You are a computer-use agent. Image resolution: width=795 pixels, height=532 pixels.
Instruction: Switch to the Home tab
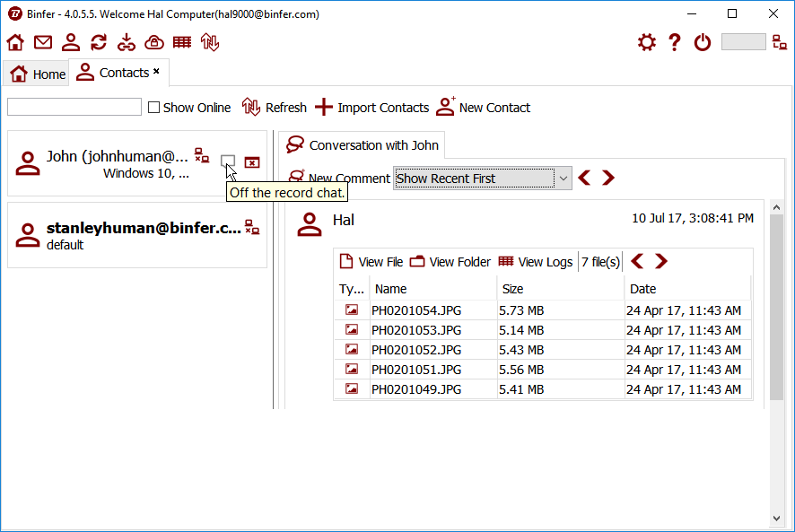point(37,74)
